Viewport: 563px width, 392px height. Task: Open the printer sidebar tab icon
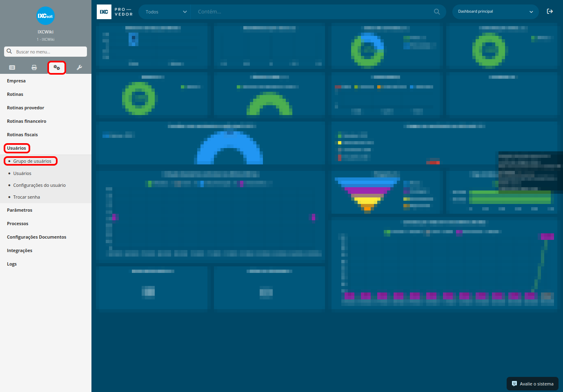(34, 67)
